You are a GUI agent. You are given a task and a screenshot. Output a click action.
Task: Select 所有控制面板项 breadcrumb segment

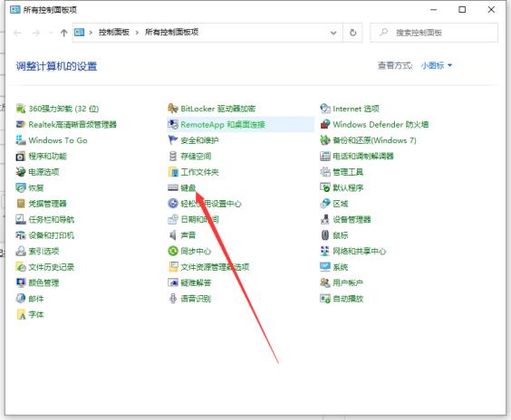172,32
